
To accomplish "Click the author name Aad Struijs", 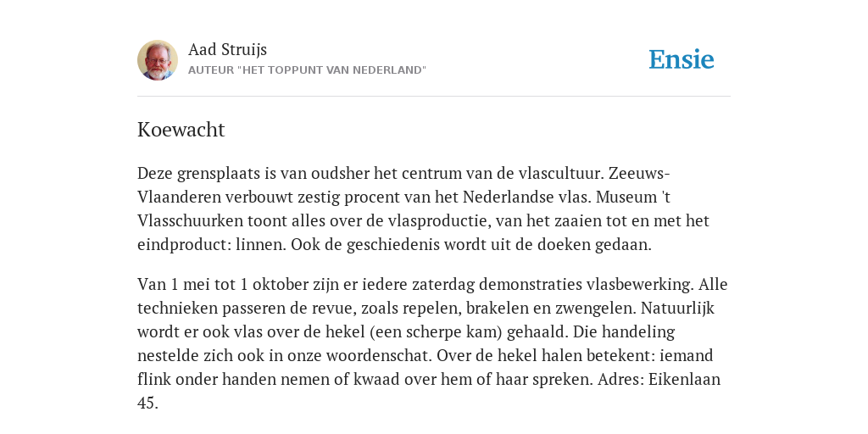I will [x=227, y=49].
